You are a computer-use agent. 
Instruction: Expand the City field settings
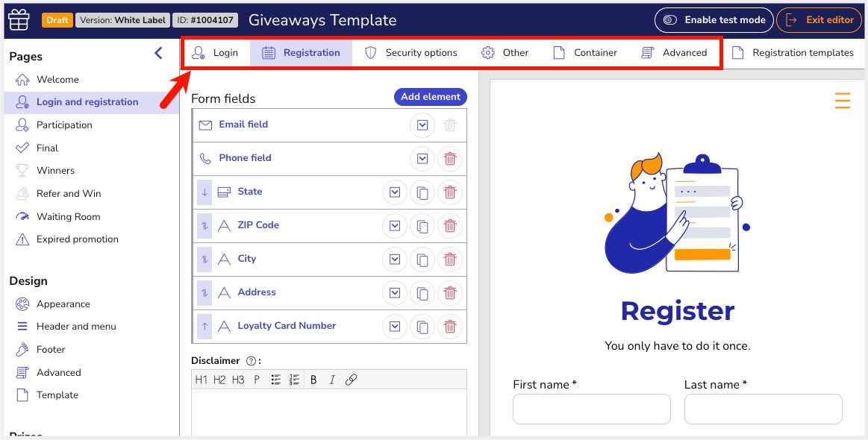pos(395,260)
